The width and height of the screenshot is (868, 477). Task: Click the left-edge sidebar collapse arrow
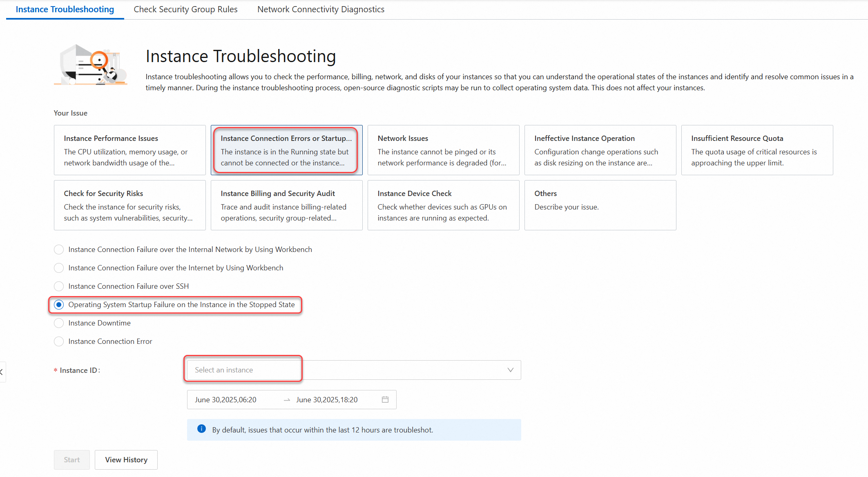click(2, 372)
